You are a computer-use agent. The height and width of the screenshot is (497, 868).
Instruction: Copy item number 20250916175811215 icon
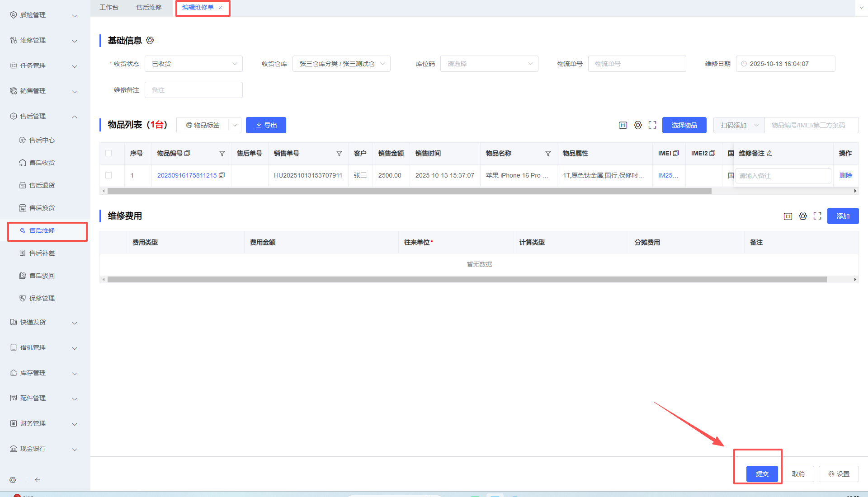222,175
